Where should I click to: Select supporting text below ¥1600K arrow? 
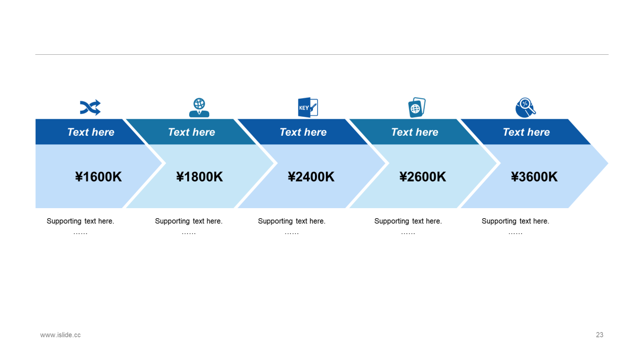point(80,221)
